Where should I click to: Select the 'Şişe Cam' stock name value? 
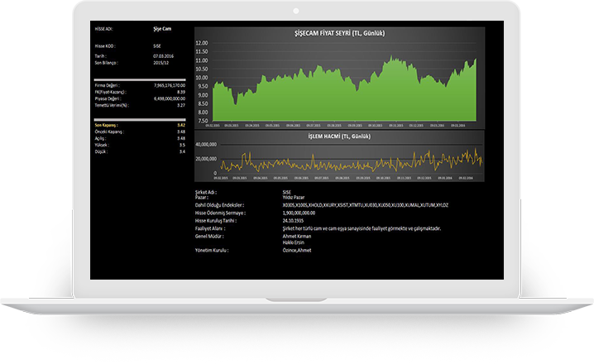tap(162, 29)
